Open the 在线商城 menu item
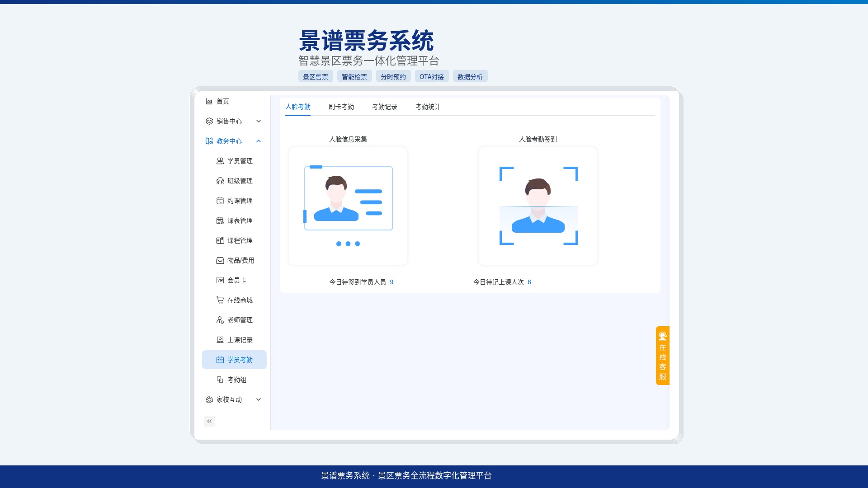The height and width of the screenshot is (488, 868). [x=234, y=300]
